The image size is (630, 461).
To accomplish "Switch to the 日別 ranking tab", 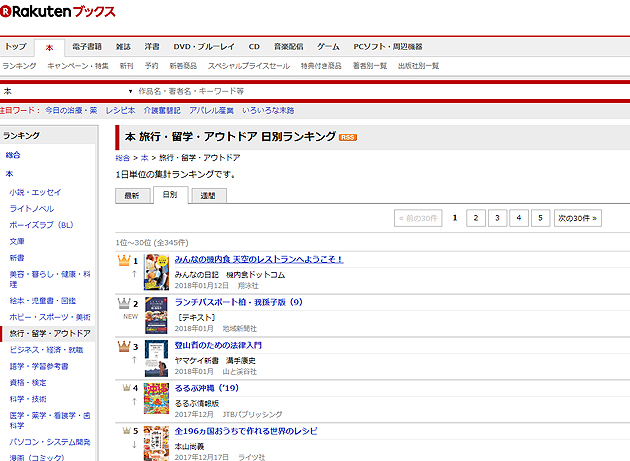I will pos(170,195).
